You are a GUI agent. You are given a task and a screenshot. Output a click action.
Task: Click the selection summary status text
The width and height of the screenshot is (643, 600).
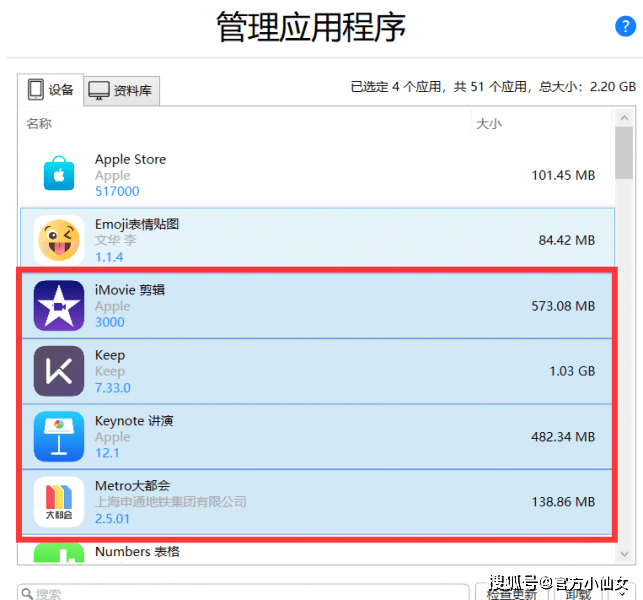click(x=493, y=87)
